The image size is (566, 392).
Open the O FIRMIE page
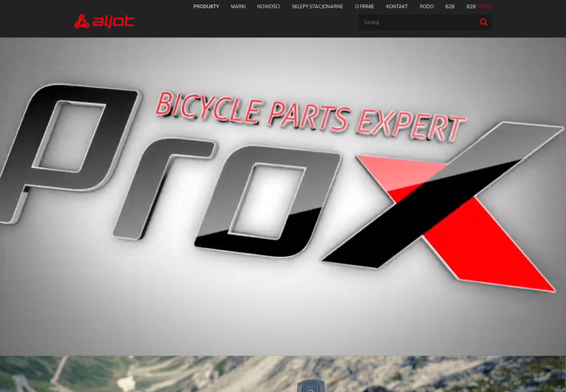pos(365,6)
